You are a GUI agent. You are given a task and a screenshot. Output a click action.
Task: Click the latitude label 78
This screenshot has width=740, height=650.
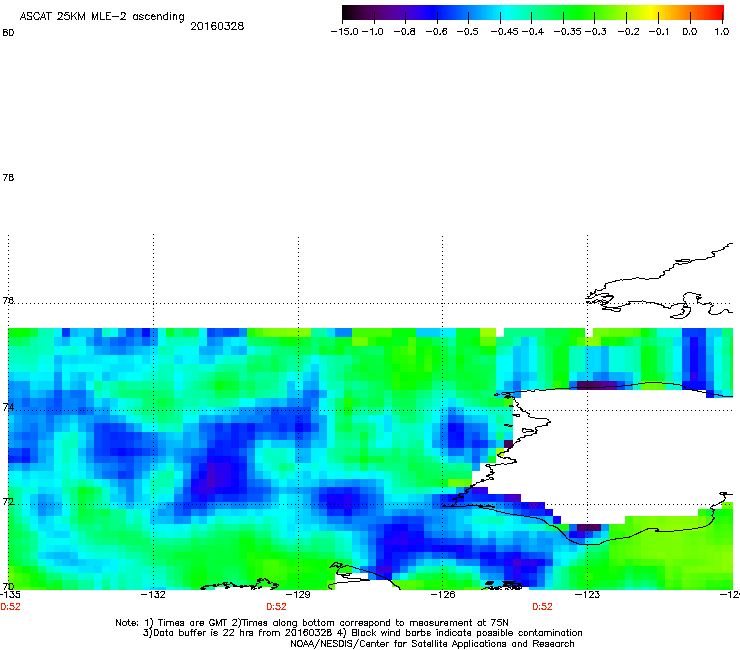8,177
